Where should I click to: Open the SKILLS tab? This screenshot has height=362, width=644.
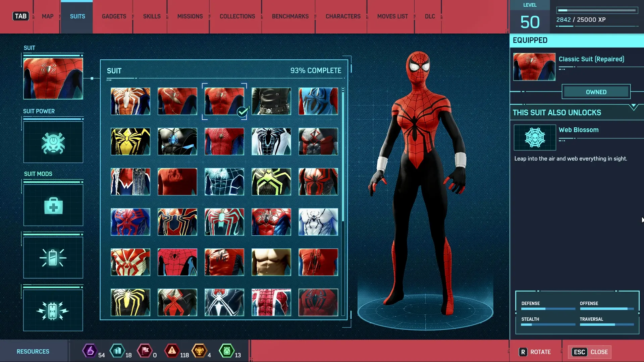pyautogui.click(x=152, y=16)
